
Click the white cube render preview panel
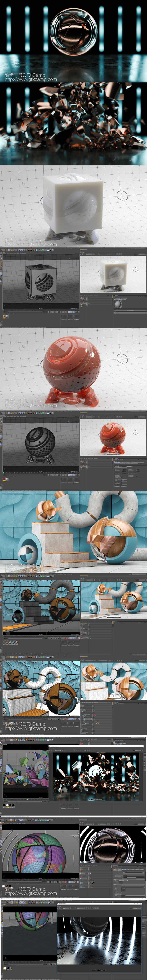113,274
